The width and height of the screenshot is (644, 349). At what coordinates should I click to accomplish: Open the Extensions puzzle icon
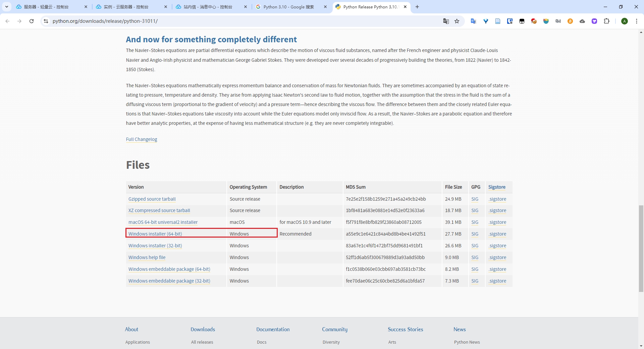(x=606, y=21)
